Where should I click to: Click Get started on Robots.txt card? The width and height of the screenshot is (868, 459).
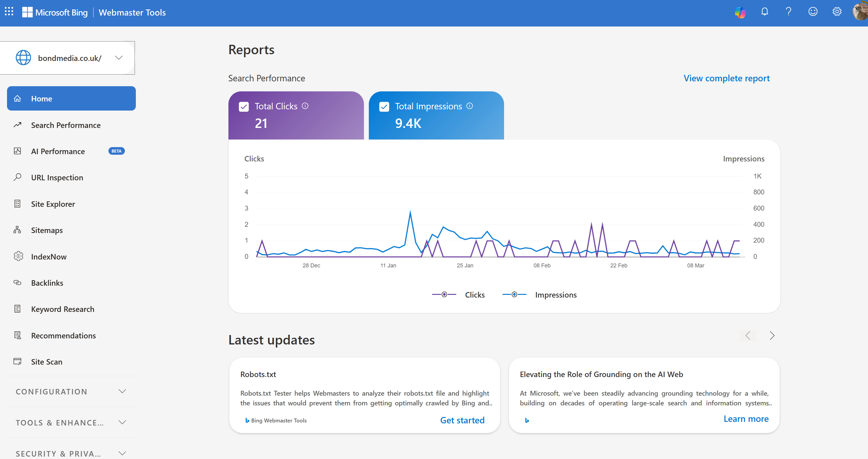click(x=462, y=420)
